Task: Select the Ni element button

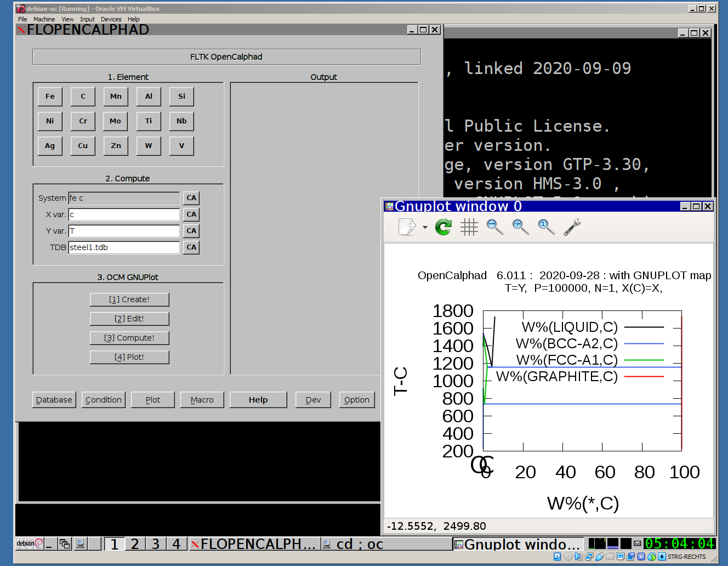Action: coord(50,121)
